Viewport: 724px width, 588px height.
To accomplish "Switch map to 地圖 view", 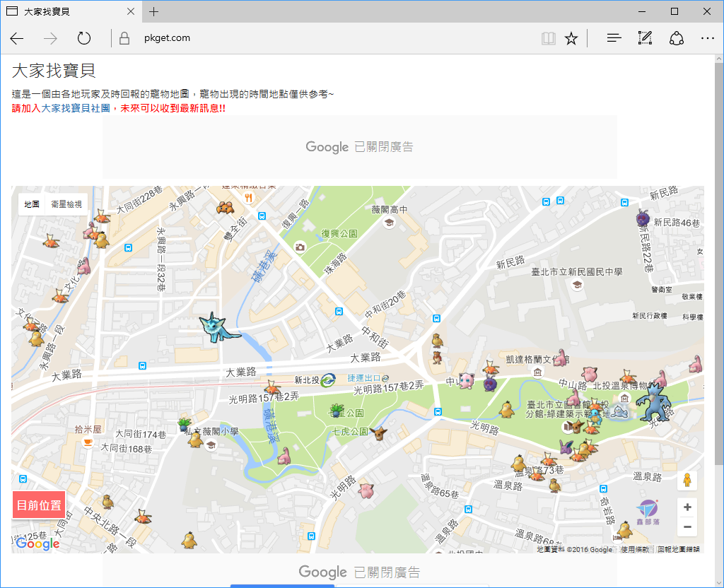I will [32, 204].
